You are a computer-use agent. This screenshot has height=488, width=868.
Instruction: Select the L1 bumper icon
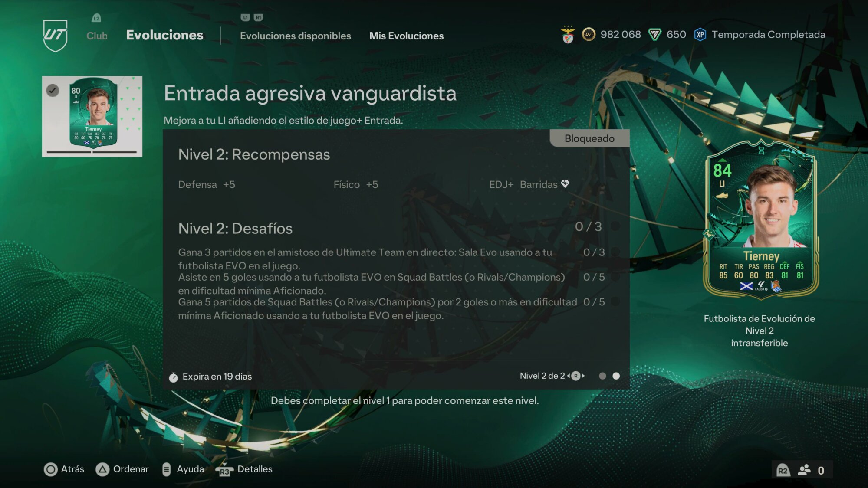point(245,17)
